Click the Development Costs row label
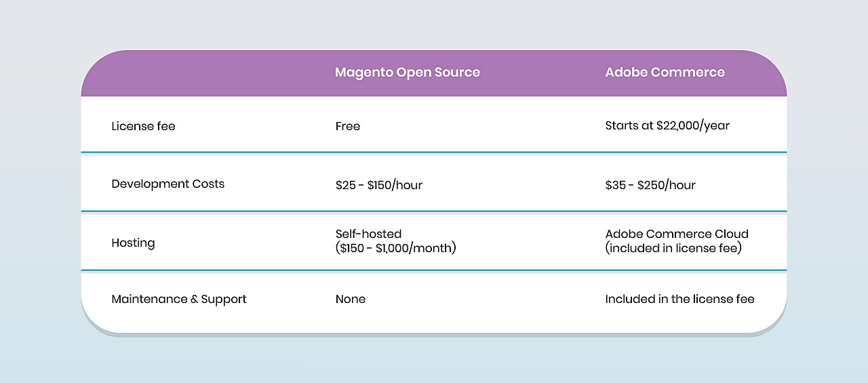The width and height of the screenshot is (868, 383). [x=168, y=184]
